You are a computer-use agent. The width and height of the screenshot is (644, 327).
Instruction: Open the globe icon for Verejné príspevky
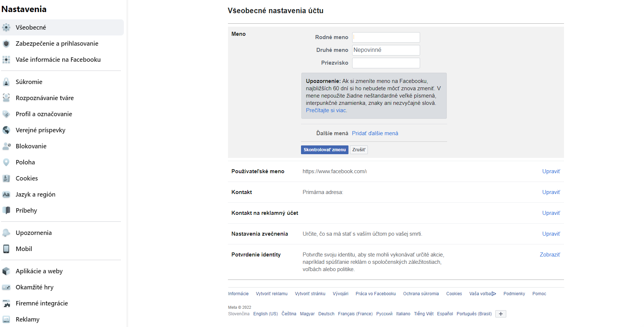pos(6,130)
